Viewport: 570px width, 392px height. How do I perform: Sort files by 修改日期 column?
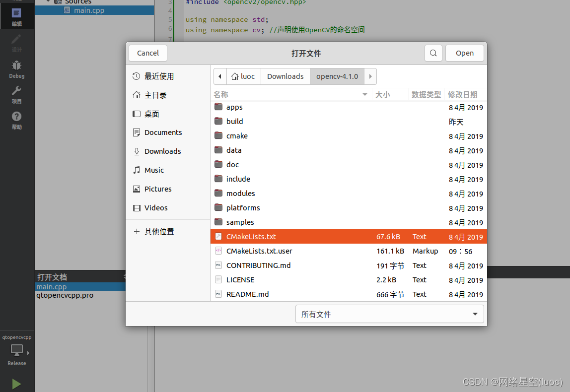coord(465,95)
